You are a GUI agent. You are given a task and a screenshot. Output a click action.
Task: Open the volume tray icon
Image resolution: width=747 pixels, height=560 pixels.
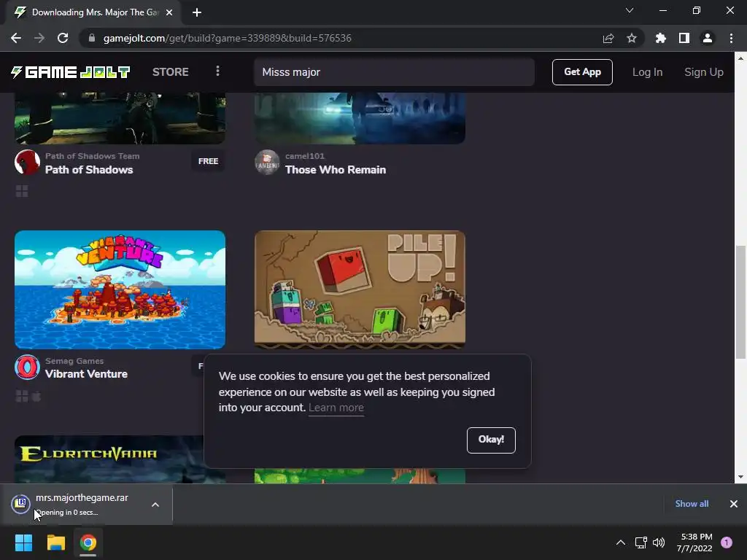[x=659, y=542]
